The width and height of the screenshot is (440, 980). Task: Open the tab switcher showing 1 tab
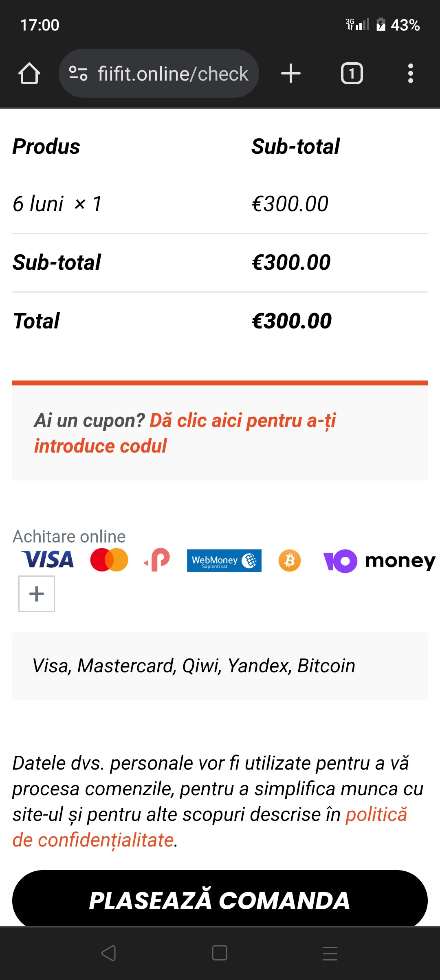pos(352,74)
